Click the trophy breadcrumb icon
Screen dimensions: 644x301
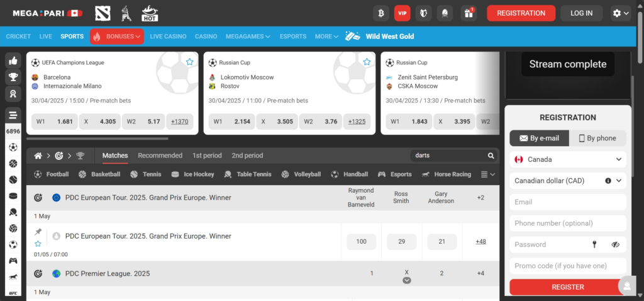pos(80,156)
